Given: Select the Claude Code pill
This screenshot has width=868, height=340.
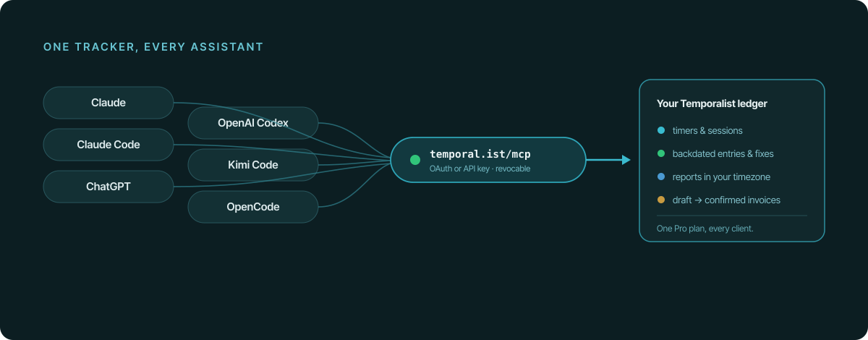Looking at the screenshot, I should [109, 145].
